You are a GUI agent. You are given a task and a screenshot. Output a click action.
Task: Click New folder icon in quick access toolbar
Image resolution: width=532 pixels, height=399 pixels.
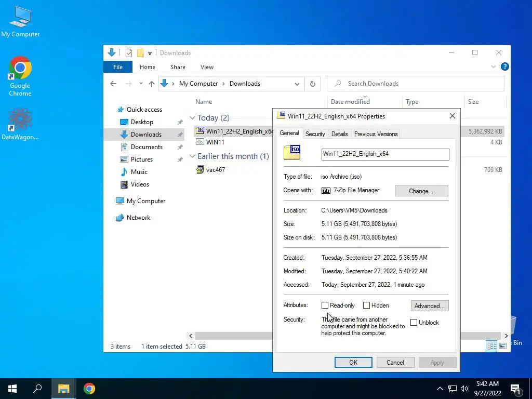(x=140, y=53)
